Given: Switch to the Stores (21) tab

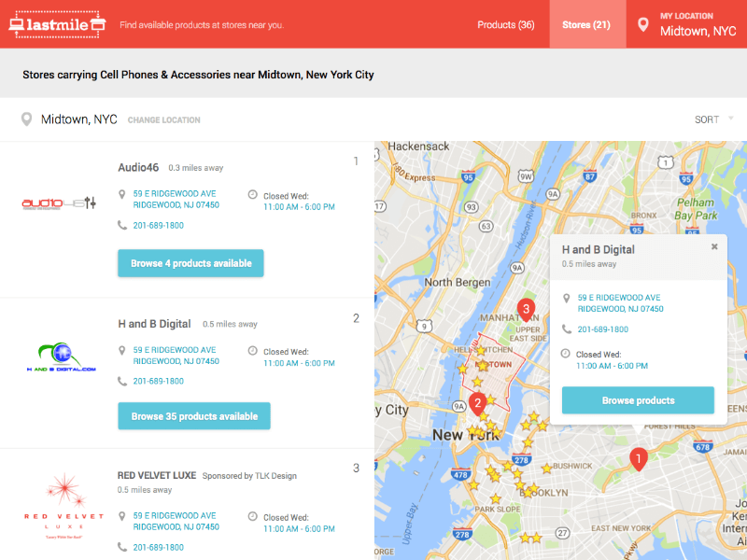Looking at the screenshot, I should (x=586, y=25).
